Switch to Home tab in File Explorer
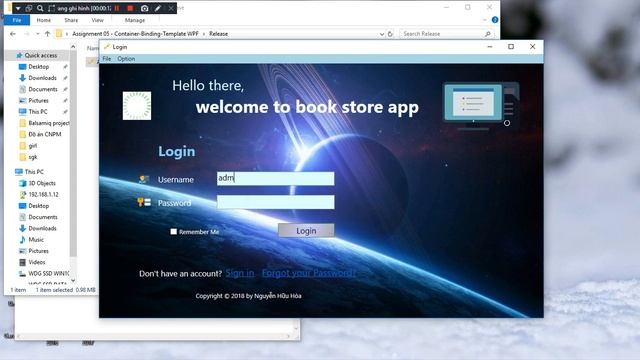Image resolution: width=640 pixels, height=360 pixels. tap(44, 20)
